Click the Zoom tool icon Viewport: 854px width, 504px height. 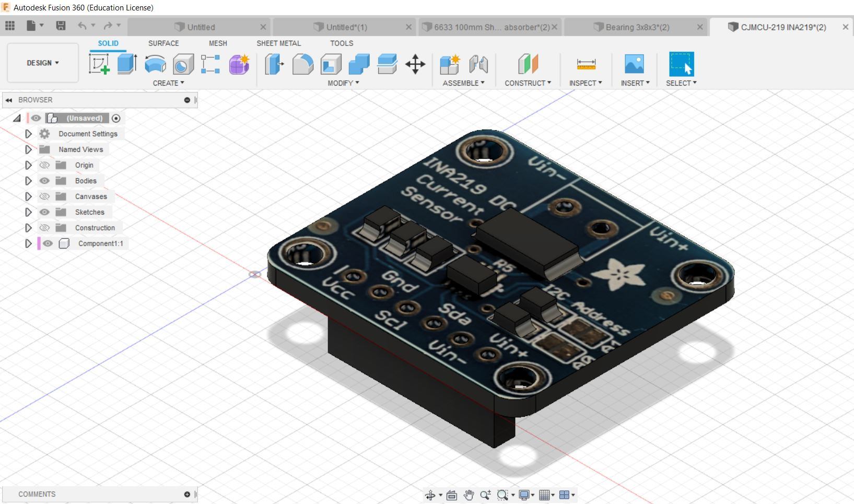coord(485,495)
